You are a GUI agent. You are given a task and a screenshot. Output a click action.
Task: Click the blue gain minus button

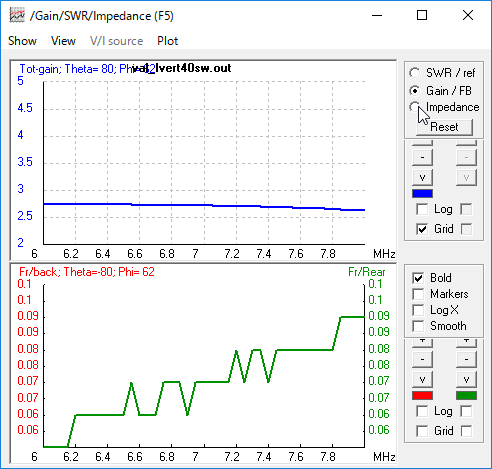[422, 157]
